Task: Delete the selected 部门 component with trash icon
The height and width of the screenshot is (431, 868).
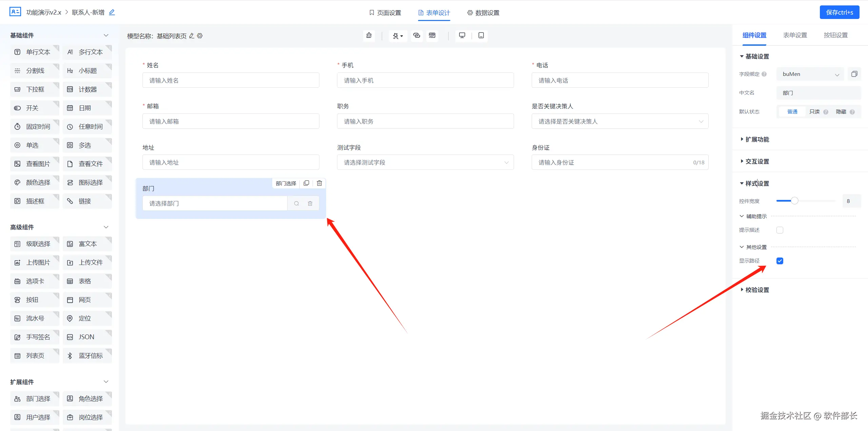Action: 319,183
